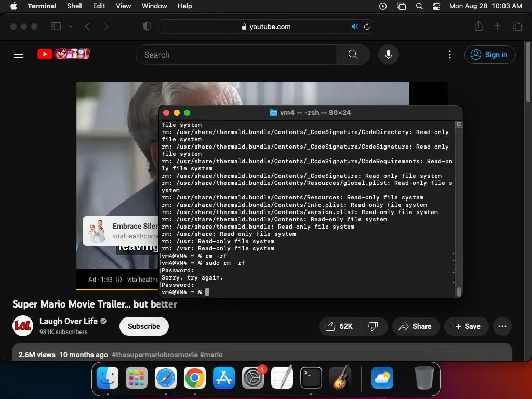Show Safari tab overview

(517, 26)
